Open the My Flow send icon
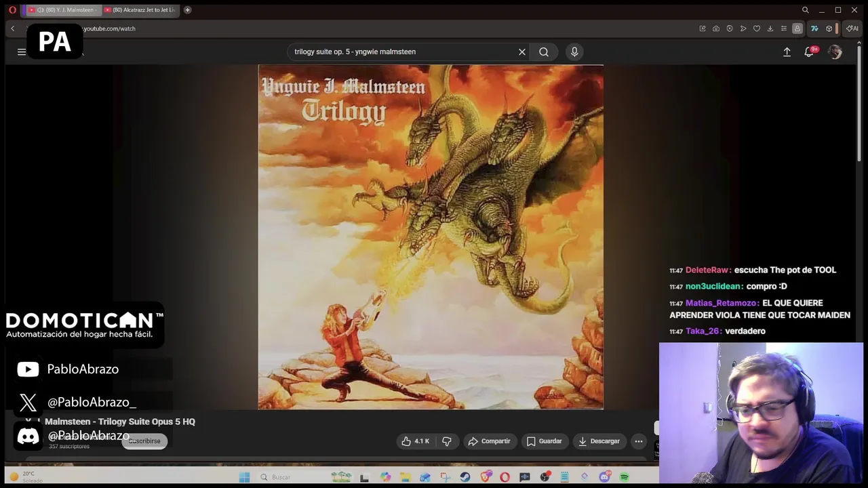The height and width of the screenshot is (488, 868). click(743, 28)
